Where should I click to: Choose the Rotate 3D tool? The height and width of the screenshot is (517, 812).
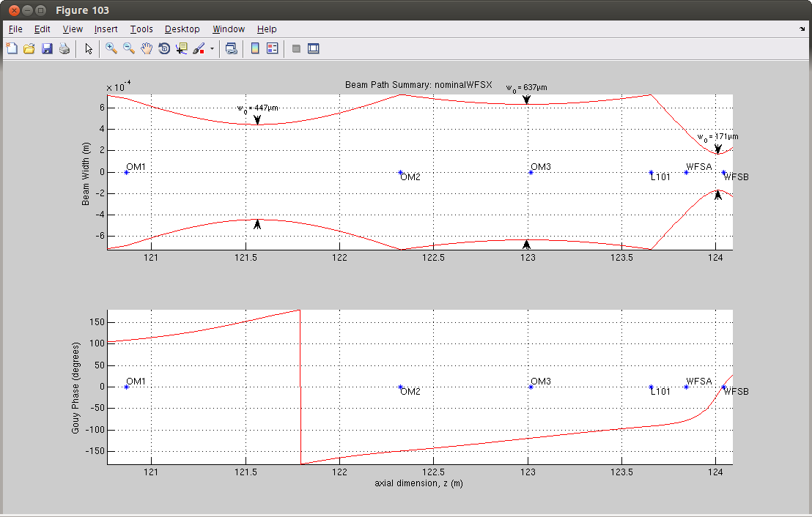[x=164, y=48]
